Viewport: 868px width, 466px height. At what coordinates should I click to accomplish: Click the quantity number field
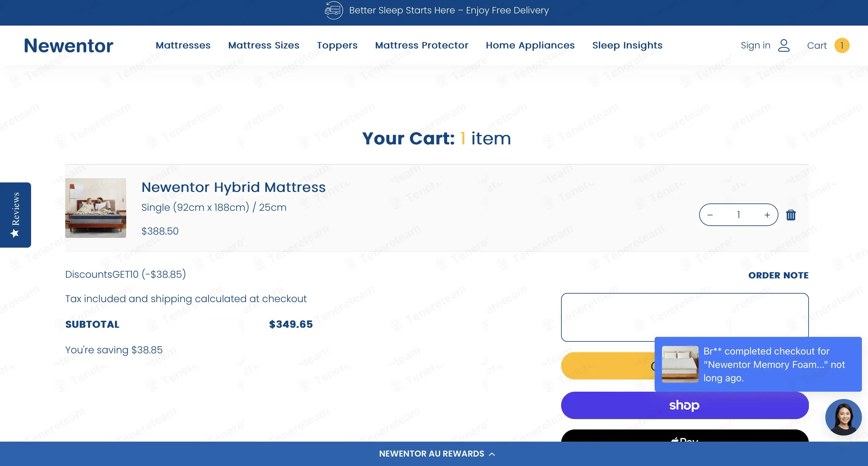click(x=738, y=214)
